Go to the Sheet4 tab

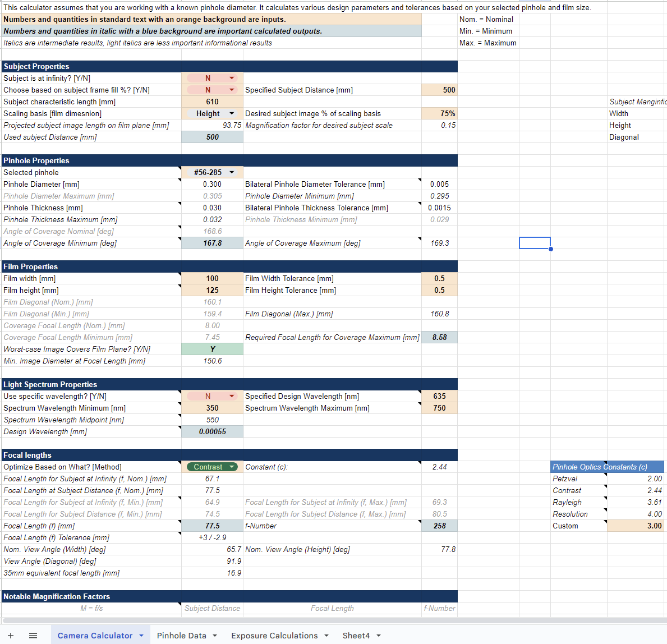pos(356,636)
